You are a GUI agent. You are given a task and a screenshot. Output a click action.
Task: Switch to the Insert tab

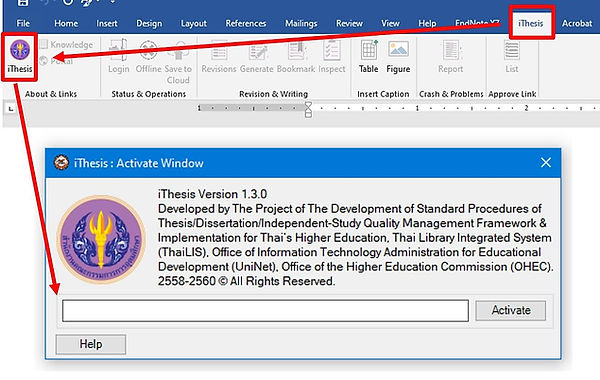[x=107, y=23]
